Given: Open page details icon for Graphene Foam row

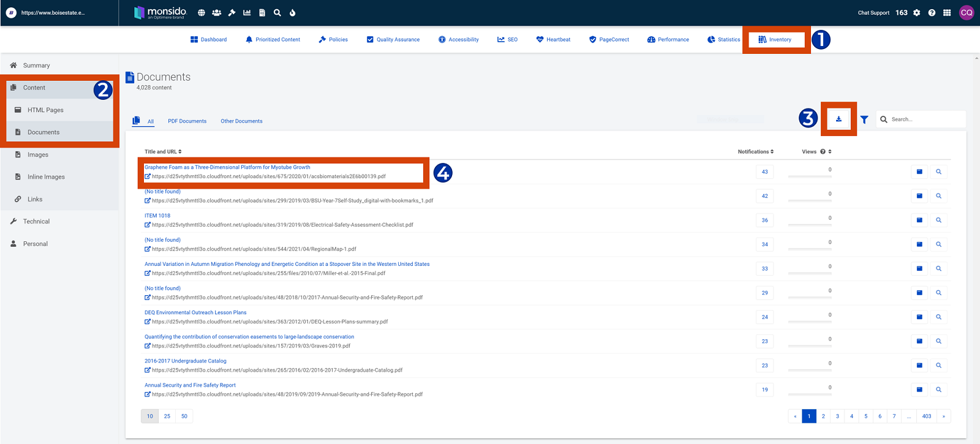Looking at the screenshot, I should click(919, 172).
